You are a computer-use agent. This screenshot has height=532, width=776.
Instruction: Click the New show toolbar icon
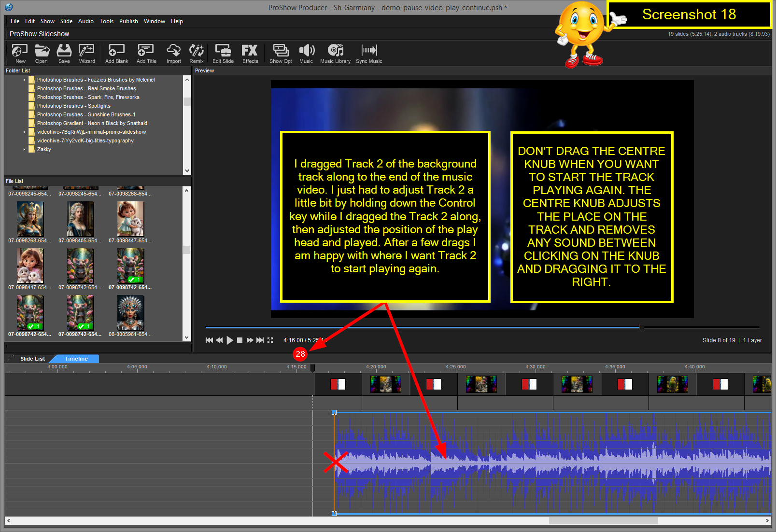point(20,54)
